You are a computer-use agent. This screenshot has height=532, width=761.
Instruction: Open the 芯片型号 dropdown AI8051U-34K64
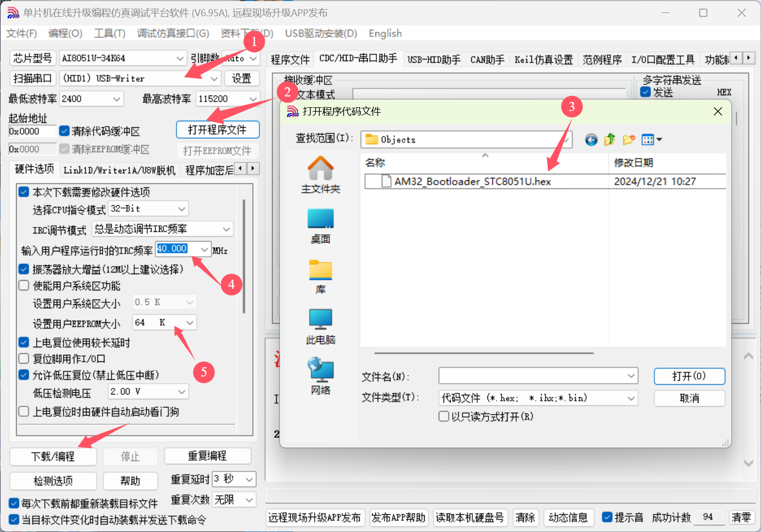[123, 58]
